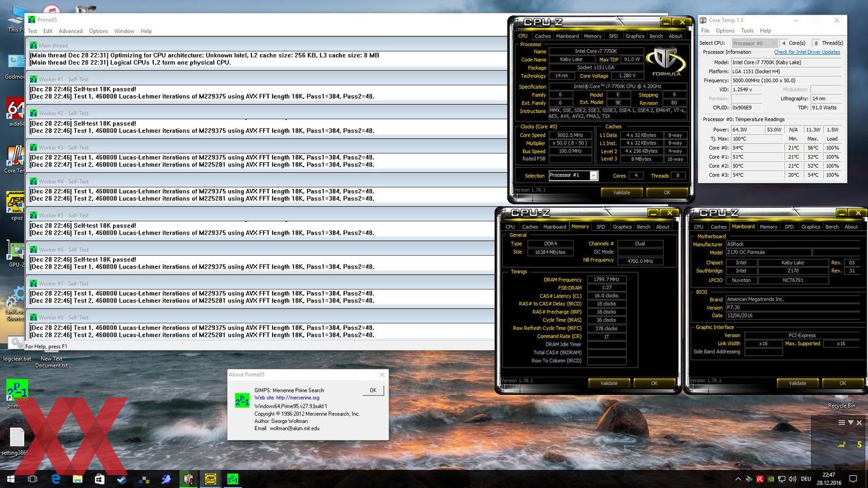The height and width of the screenshot is (488, 868).
Task: Open Bench tab in top CPU-Z window
Action: (x=656, y=36)
